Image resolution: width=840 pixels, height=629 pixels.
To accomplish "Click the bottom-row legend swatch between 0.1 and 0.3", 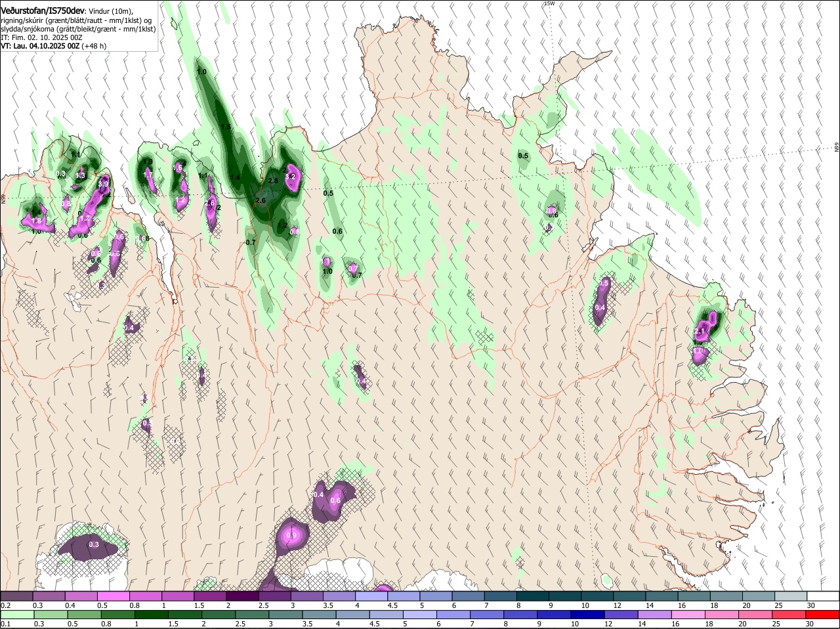I will [x=17, y=614].
